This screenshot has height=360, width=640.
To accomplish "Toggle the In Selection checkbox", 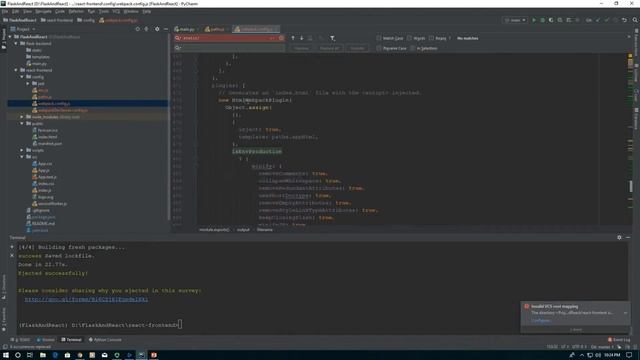I will 413,48.
